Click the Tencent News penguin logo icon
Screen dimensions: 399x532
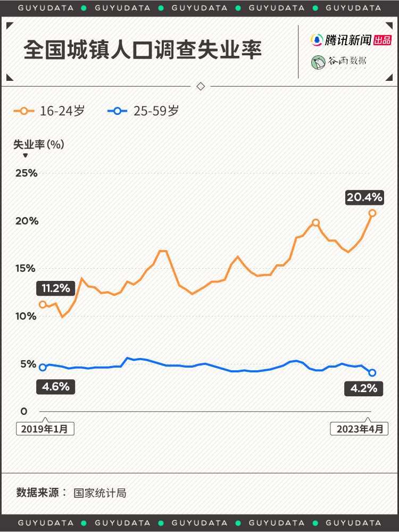click(317, 40)
